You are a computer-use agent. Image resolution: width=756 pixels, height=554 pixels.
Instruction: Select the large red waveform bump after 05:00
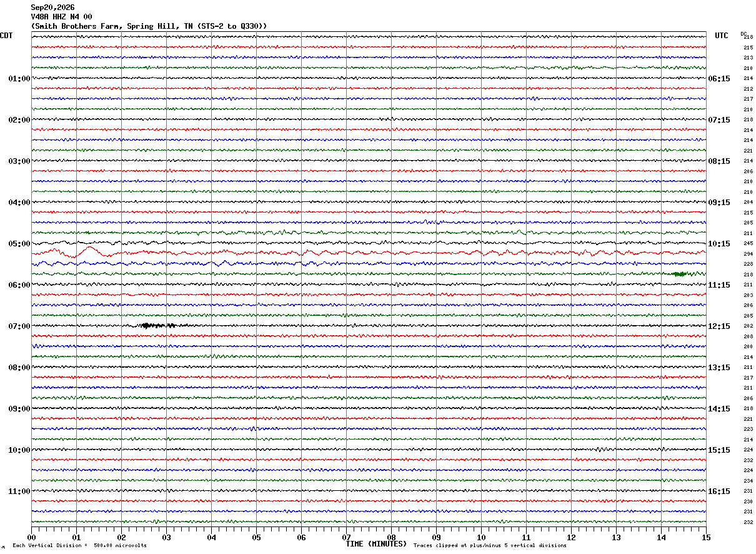point(89,251)
